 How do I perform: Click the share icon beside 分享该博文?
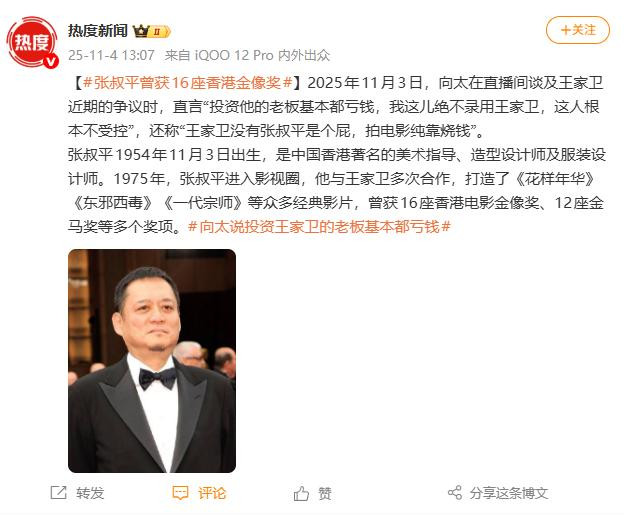(455, 493)
